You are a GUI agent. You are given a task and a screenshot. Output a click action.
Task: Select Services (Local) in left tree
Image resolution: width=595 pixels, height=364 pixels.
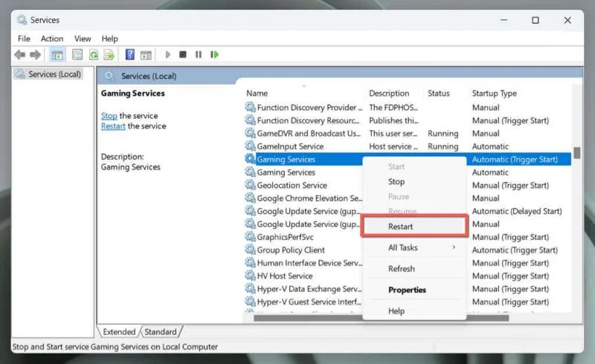(x=54, y=74)
